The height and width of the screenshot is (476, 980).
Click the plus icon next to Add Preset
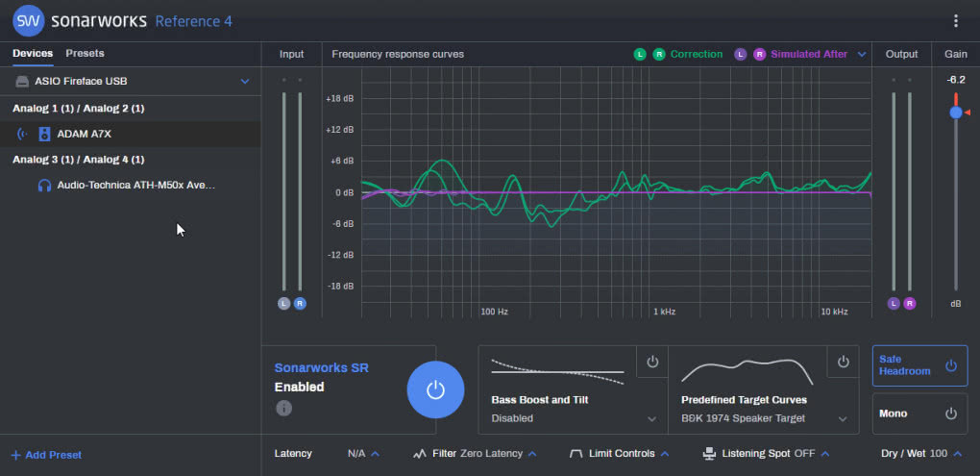coord(15,456)
